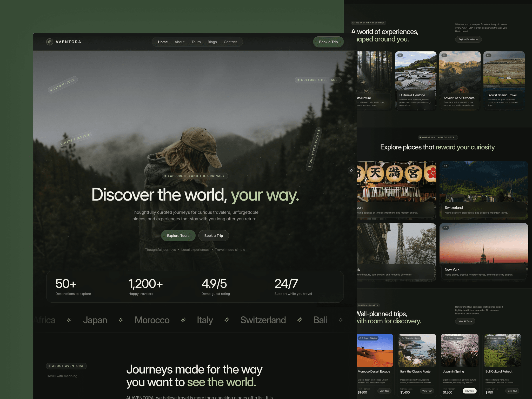Click the EXPLORE BEYOND THE ORDINARY badge

pos(195,176)
